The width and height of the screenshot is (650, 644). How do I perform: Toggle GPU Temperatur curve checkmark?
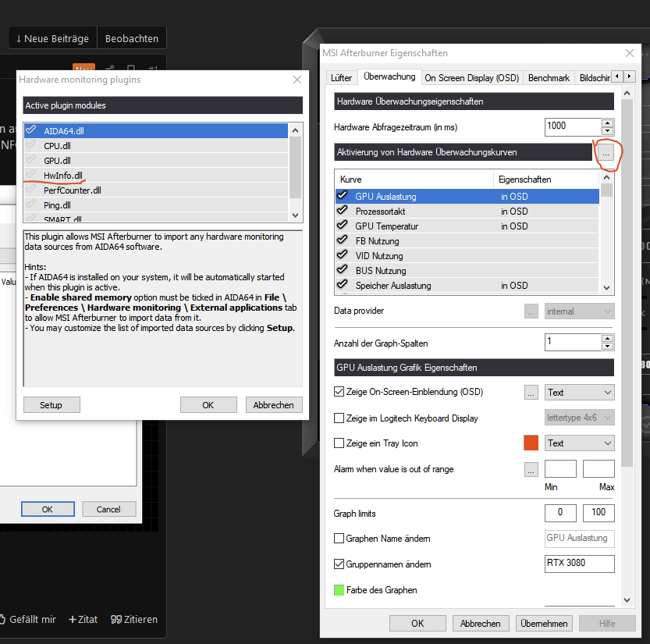(343, 226)
